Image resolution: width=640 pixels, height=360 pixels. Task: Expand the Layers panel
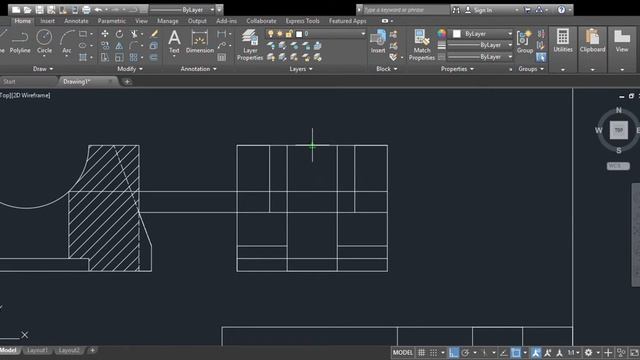[300, 69]
